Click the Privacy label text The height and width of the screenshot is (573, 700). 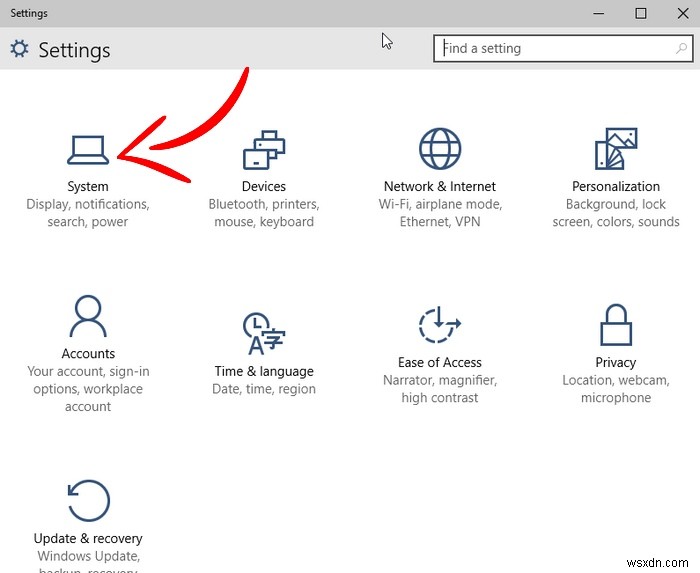click(616, 362)
